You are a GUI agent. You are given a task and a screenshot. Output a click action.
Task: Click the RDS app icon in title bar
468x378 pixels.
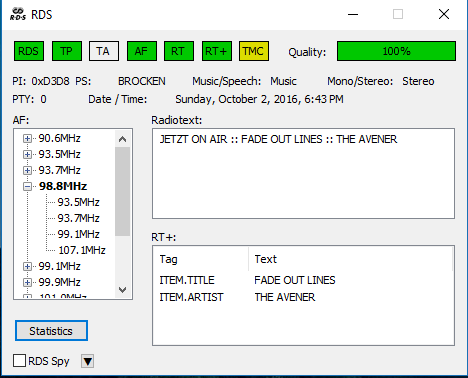tap(18, 14)
